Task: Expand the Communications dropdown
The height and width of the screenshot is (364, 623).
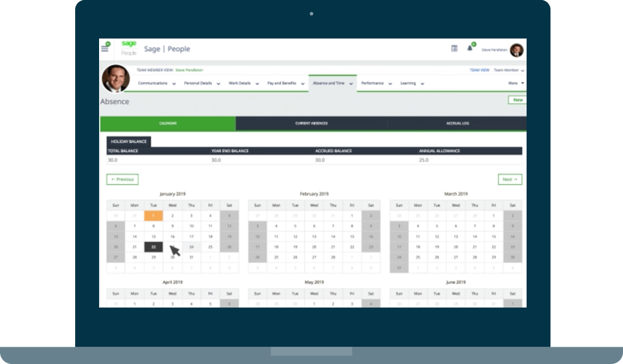Action: click(157, 84)
